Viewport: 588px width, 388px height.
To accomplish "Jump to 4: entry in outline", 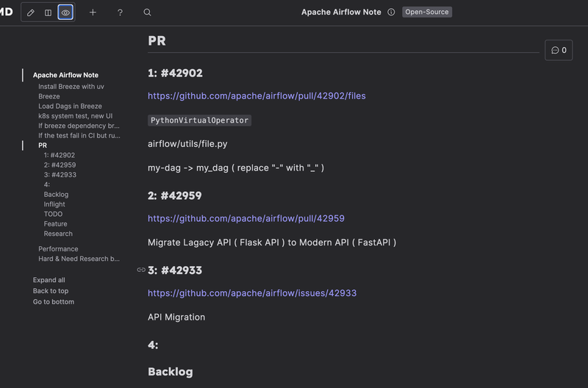I will [47, 184].
